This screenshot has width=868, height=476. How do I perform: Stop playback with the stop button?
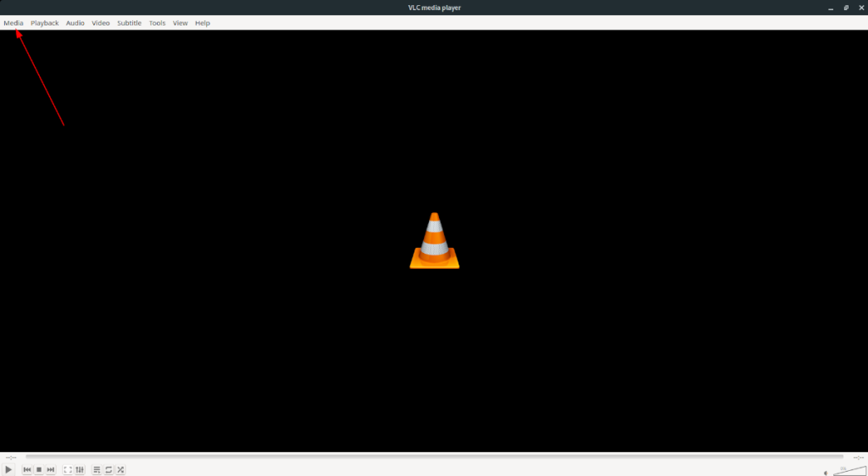click(39, 469)
